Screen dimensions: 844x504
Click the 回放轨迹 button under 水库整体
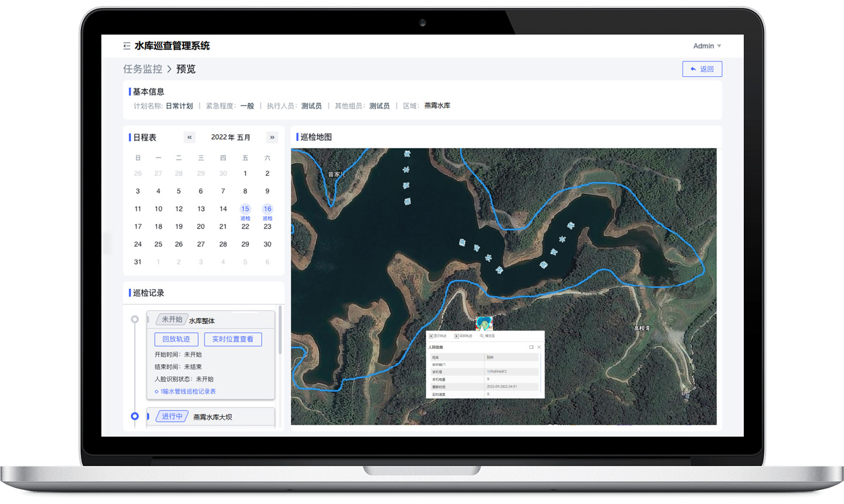(x=175, y=339)
